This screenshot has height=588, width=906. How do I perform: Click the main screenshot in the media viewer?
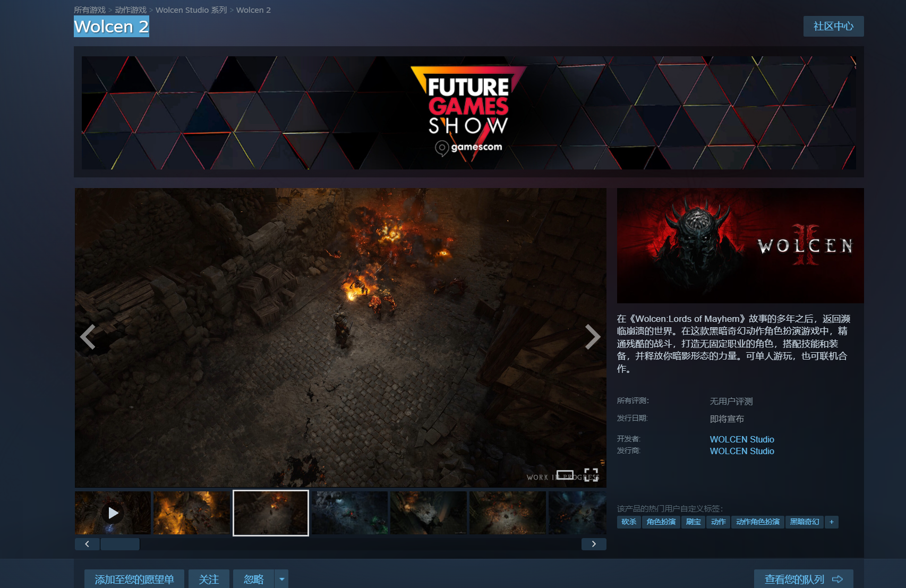340,337
